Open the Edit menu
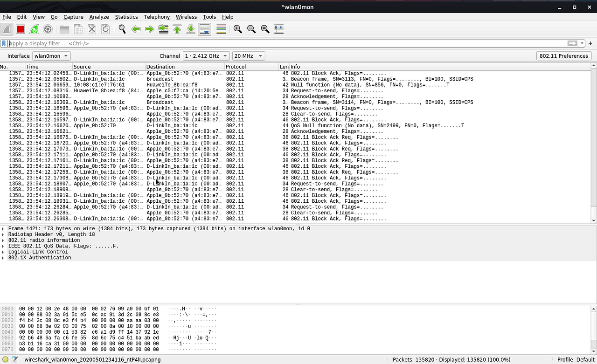This screenshot has height=364, width=597. click(x=21, y=17)
